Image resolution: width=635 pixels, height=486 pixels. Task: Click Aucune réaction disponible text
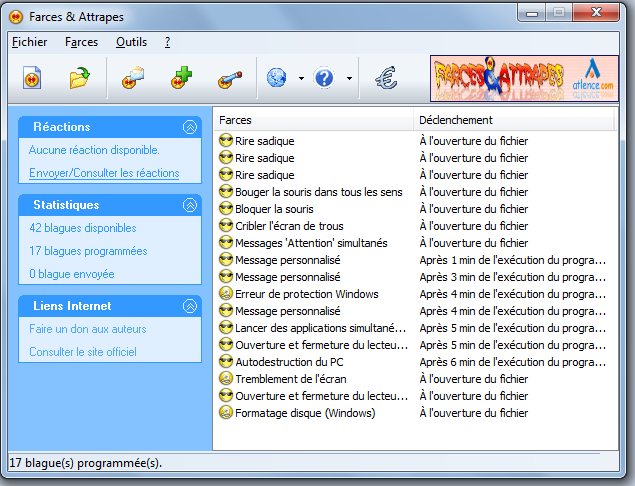94,150
